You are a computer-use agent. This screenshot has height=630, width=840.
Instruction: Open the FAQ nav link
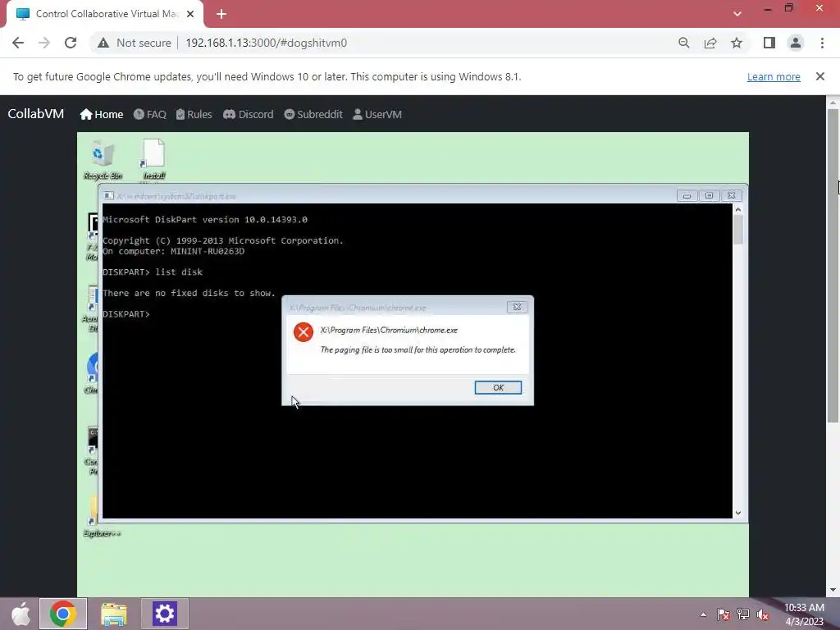coord(150,114)
